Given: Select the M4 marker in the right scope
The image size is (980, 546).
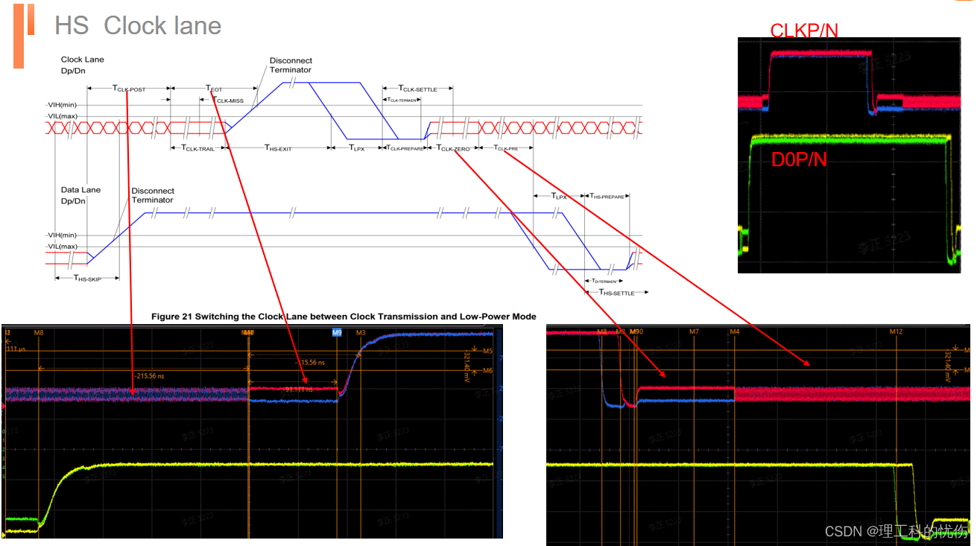Looking at the screenshot, I should click(734, 331).
